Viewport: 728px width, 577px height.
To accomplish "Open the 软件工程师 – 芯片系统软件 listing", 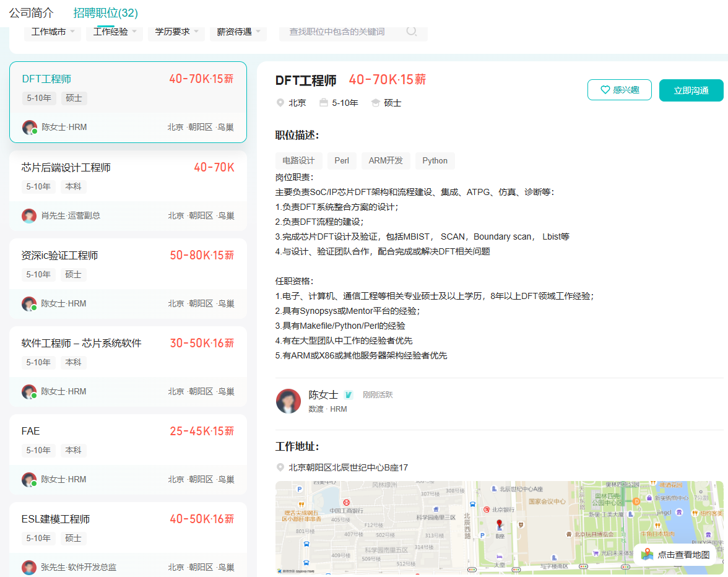I will [128, 367].
